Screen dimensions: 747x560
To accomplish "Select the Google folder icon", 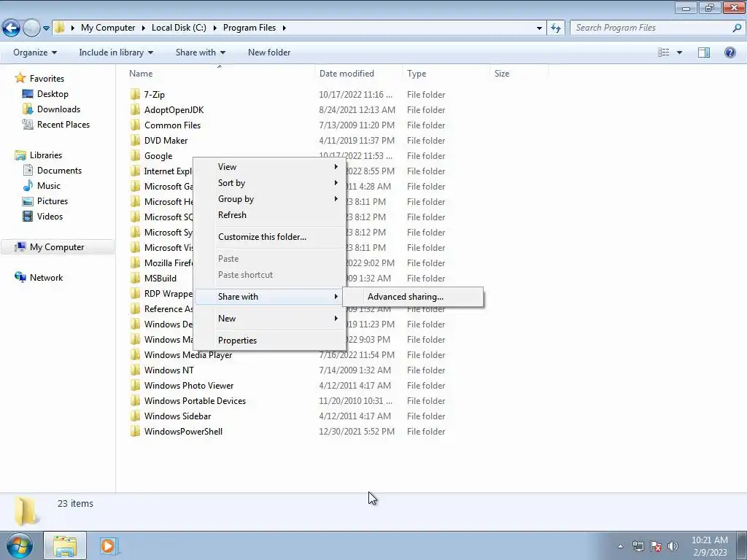I will [135, 156].
